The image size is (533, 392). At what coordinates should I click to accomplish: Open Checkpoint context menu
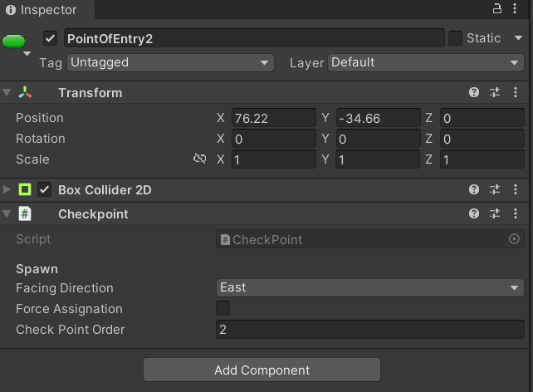(516, 213)
